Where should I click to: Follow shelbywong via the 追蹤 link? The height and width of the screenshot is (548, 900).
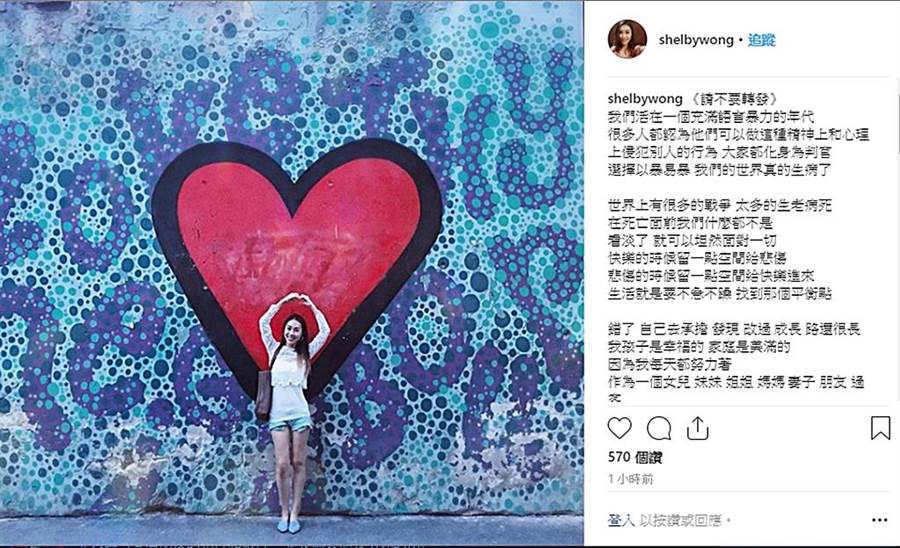(762, 40)
